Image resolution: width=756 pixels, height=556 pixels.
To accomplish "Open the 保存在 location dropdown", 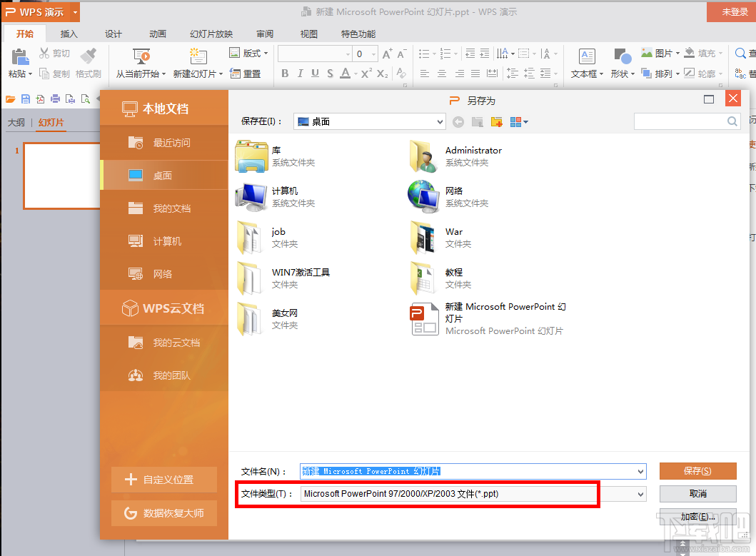I will click(440, 121).
